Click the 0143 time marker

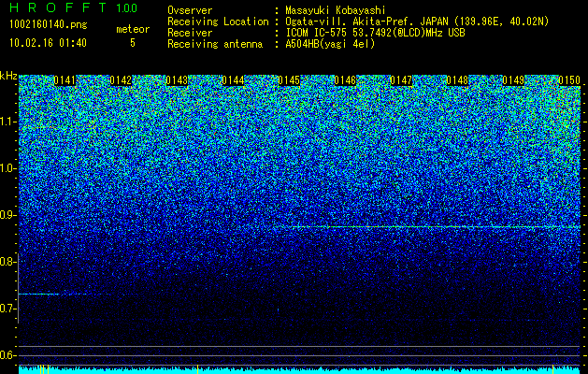(x=177, y=80)
